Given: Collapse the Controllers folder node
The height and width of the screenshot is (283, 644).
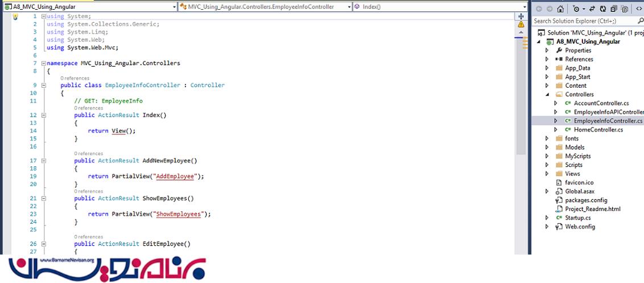Looking at the screenshot, I should (547, 95).
